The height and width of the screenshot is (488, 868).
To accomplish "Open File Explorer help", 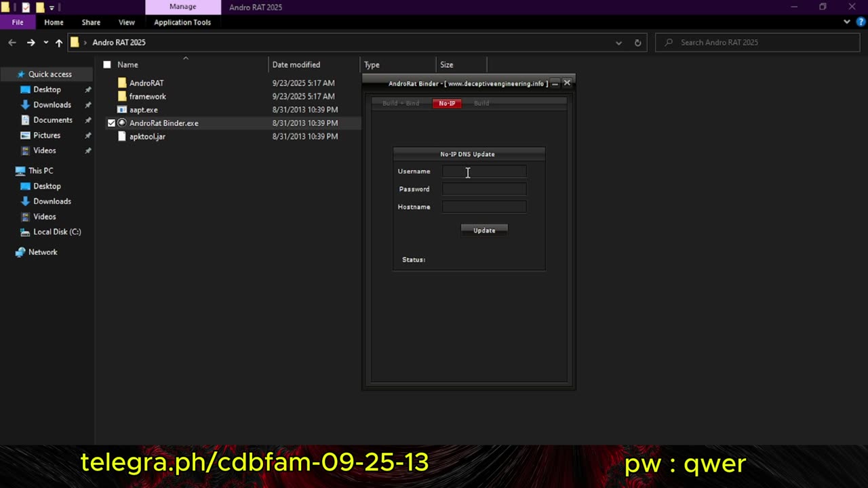I will (x=861, y=22).
